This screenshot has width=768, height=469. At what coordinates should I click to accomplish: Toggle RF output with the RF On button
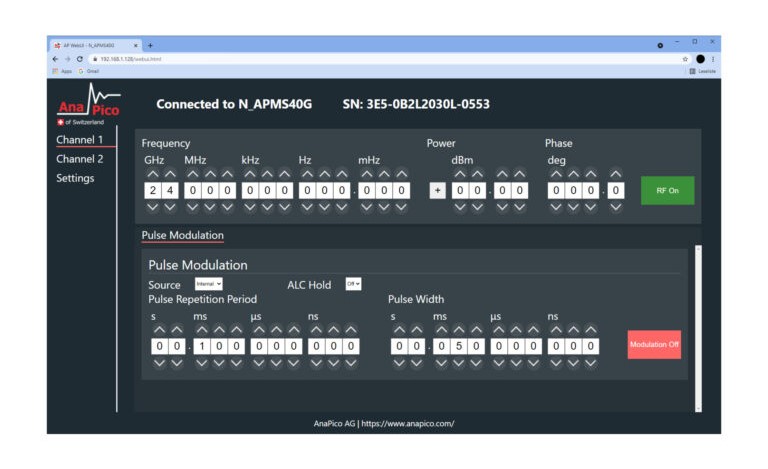pyautogui.click(x=668, y=190)
